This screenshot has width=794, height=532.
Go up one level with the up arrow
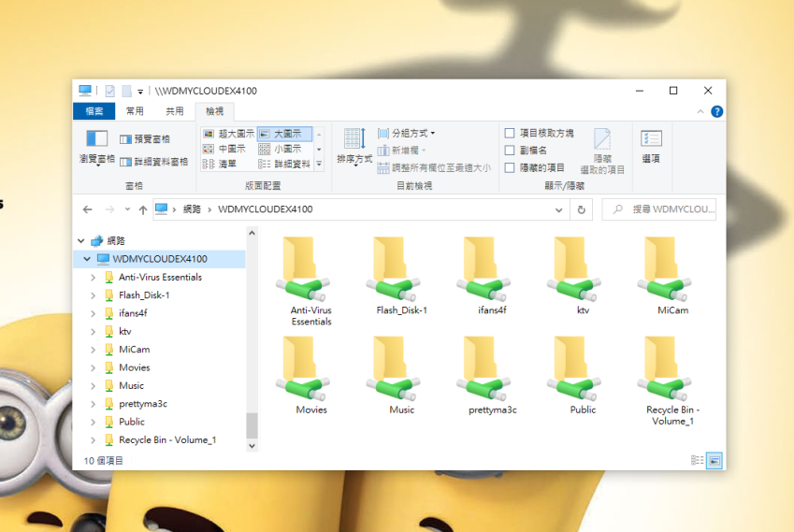[x=143, y=209]
